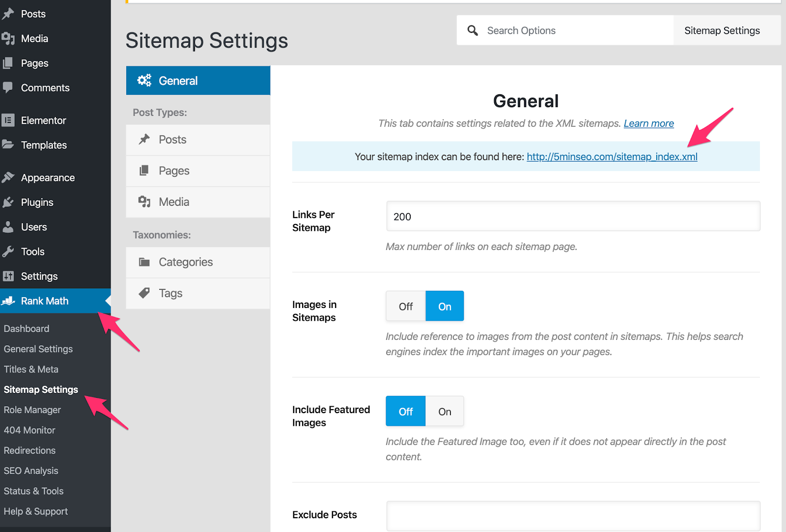Screen dimensions: 786x532
Task: Click the search magnifier icon
Action: point(473,30)
